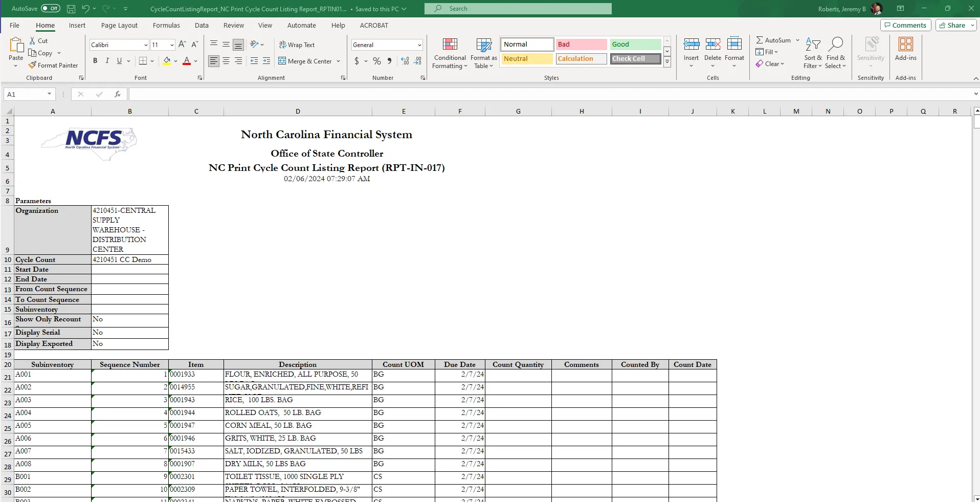
Task: Click the Format Painter brush icon
Action: (x=32, y=65)
